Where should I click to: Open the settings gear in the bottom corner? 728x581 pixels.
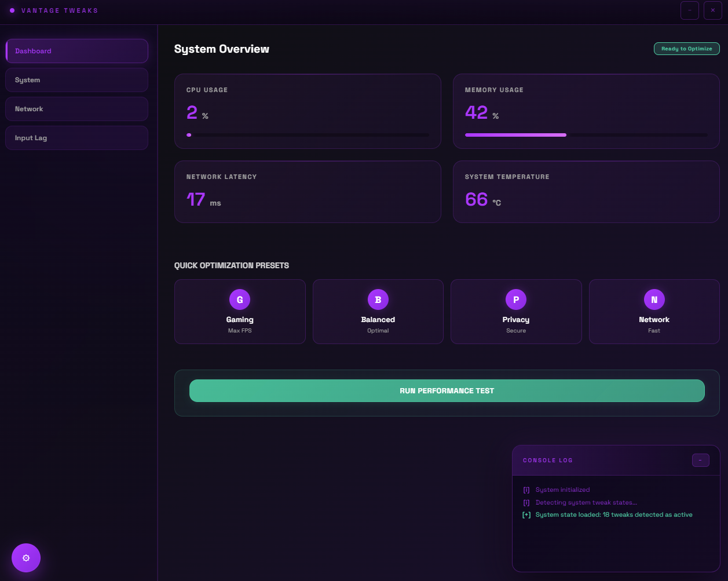click(x=26, y=557)
